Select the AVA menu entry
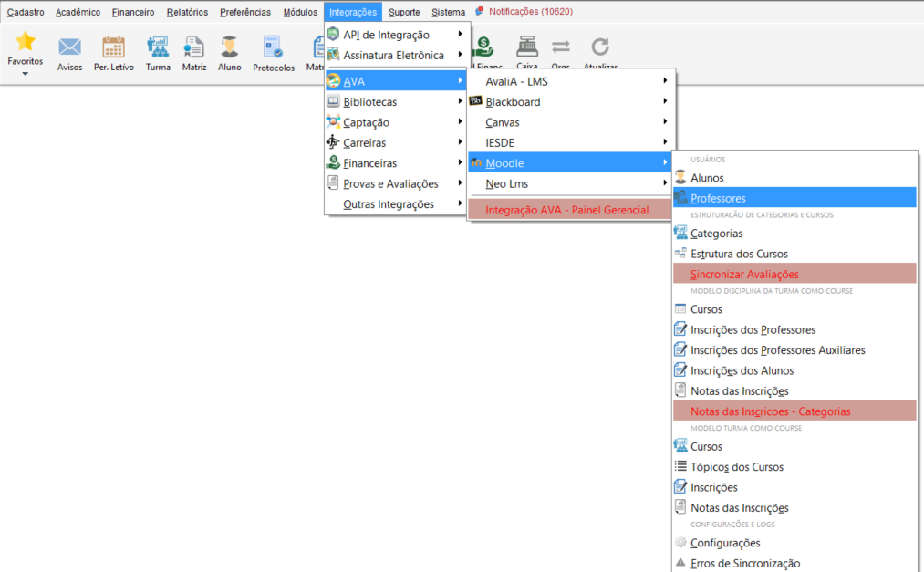 click(396, 80)
